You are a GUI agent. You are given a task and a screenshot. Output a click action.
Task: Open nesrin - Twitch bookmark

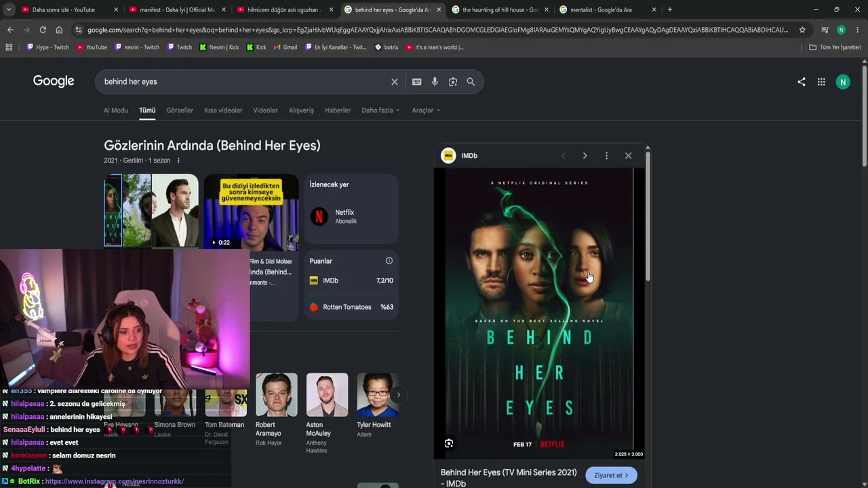coord(137,47)
